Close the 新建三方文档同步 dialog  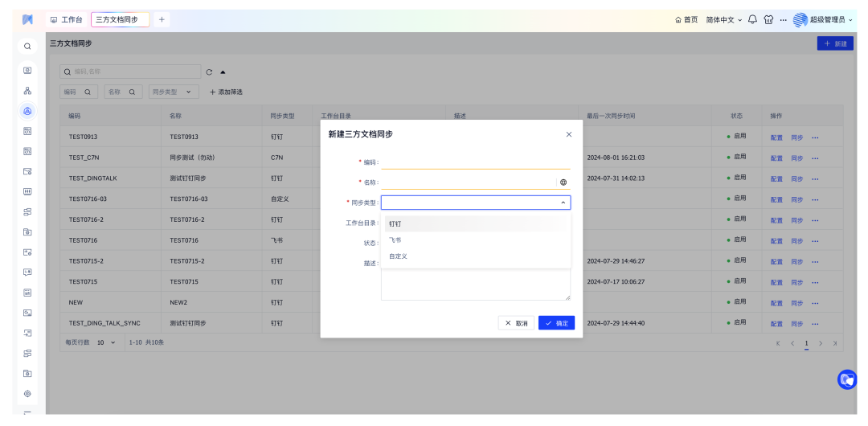click(x=569, y=134)
